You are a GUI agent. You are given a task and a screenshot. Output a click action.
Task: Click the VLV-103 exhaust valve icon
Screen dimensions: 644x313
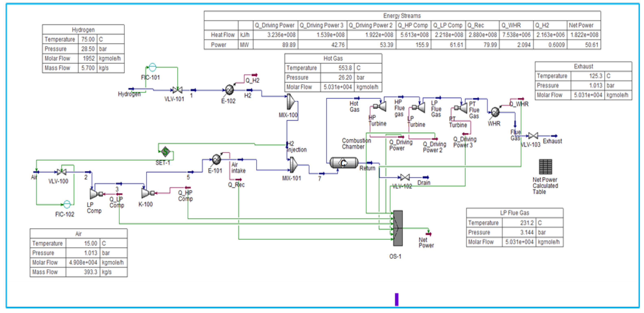tap(533, 136)
